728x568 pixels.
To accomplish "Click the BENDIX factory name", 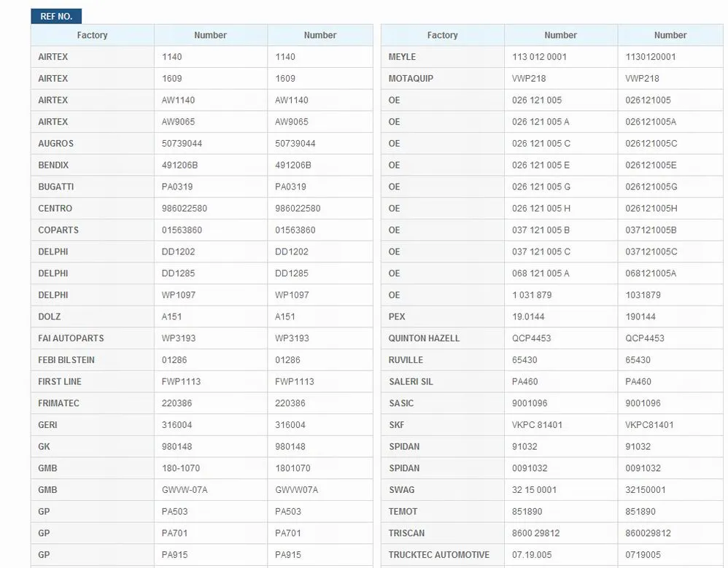I will pos(53,166).
